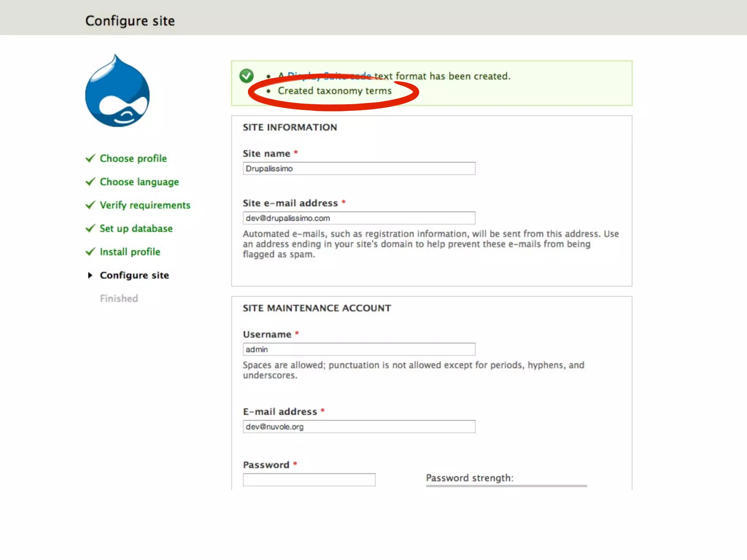747x560 pixels.
Task: Click the Site e-mail address field
Action: 359,218
